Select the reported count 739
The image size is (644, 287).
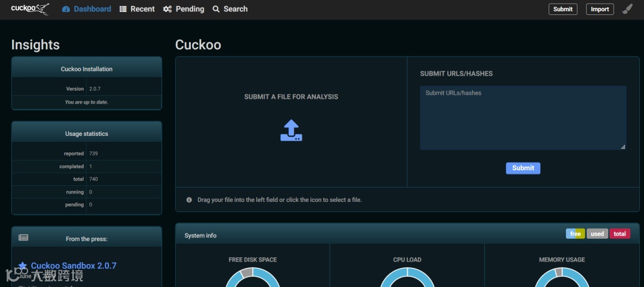[x=93, y=154]
